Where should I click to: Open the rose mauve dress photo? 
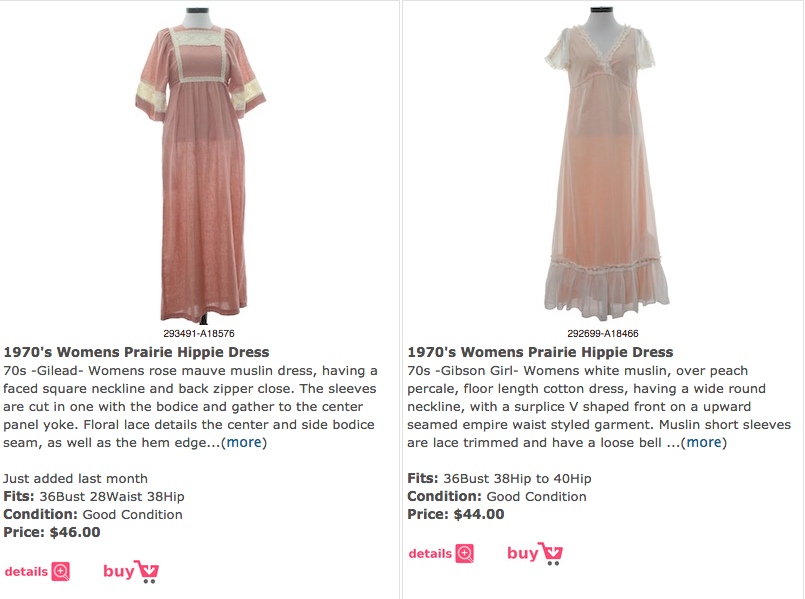pos(201,165)
